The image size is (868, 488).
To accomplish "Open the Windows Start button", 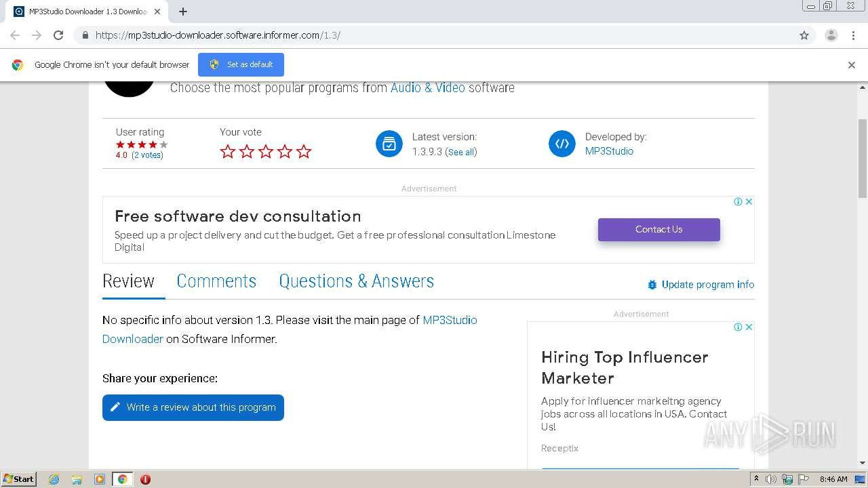I will point(19,479).
